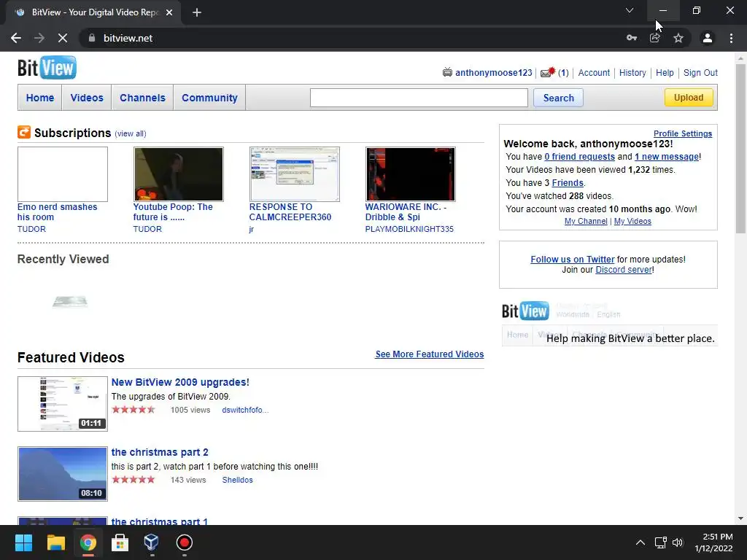Open WARIOWARE INC. video thumbnail
This screenshot has width=747, height=560.
[410, 174]
